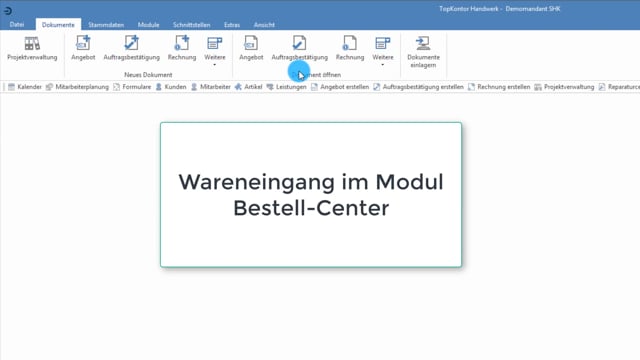
Task: Open an existing Auftragsbestätigung document
Action: [300, 49]
